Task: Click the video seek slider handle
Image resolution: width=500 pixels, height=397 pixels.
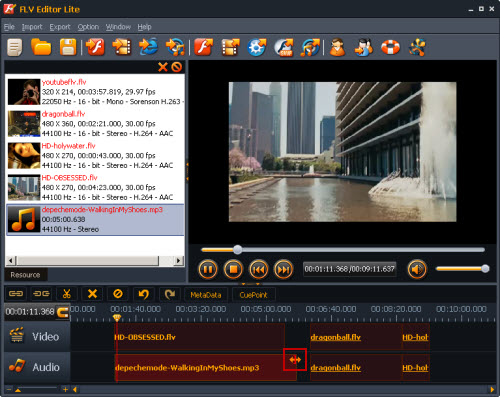Action: point(237,250)
